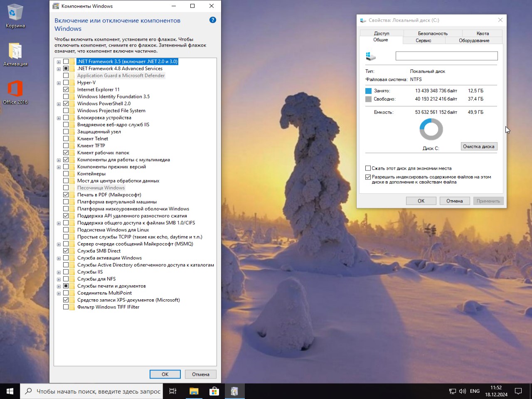Expand .NET Framework 4.8 Advanced Services node
Image resolution: width=532 pixels, height=399 pixels.
(59, 69)
